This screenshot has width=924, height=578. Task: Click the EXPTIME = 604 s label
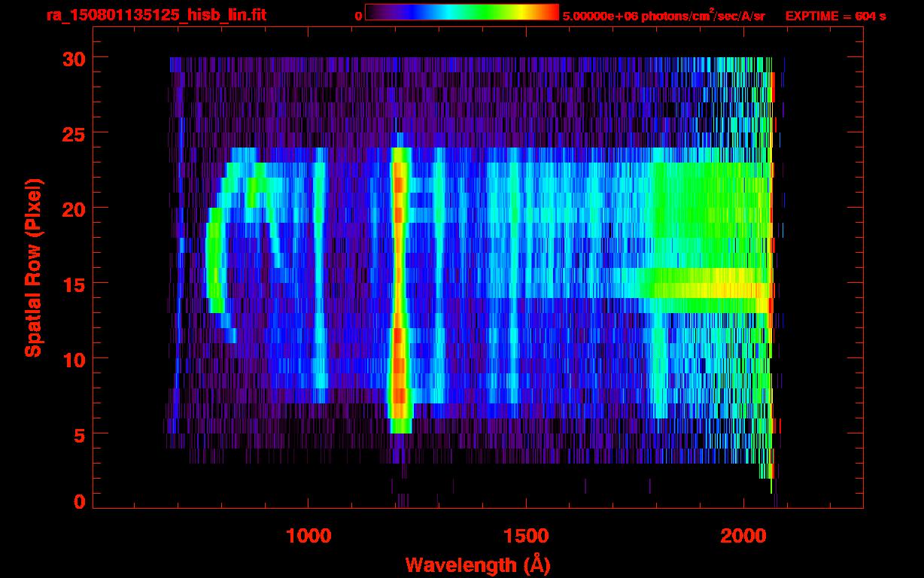click(x=835, y=16)
